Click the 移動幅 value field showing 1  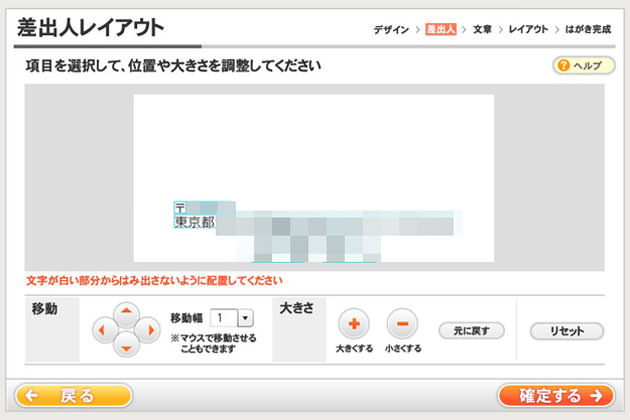click(x=224, y=318)
